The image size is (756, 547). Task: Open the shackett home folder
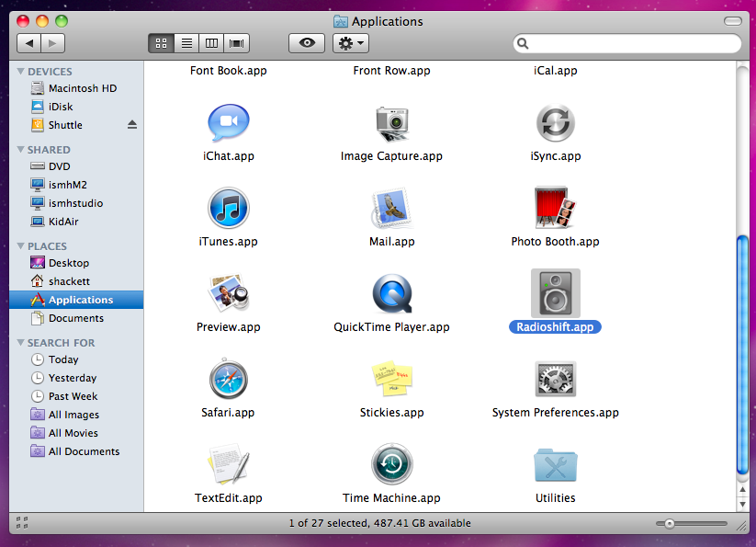coord(76,281)
